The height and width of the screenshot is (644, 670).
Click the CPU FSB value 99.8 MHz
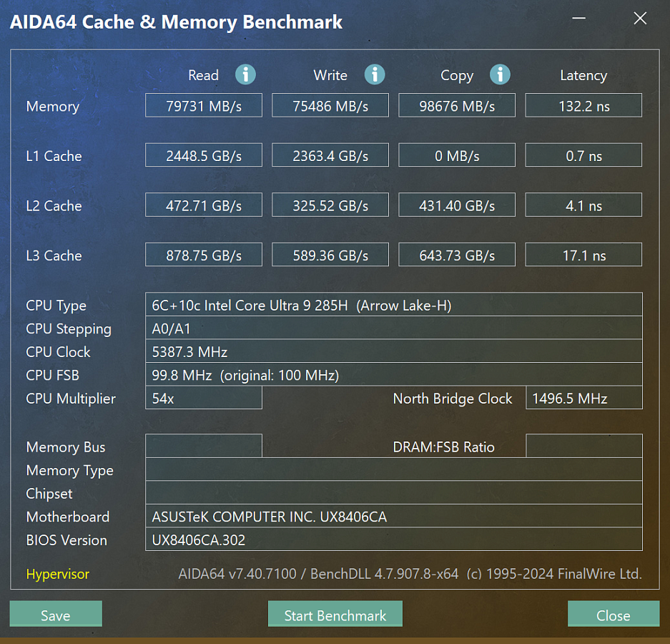(394, 375)
